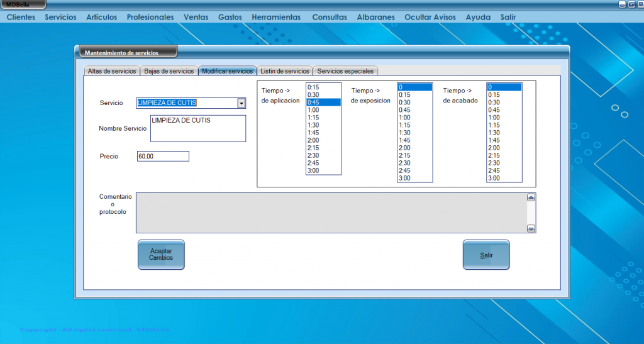Image resolution: width=644 pixels, height=344 pixels.
Task: Select 1:45 in Tiempo de aplicacion list
Action: [x=323, y=133]
